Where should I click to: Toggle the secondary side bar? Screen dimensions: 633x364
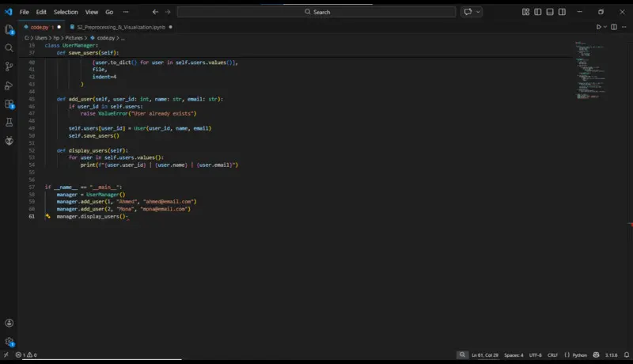coord(562,12)
